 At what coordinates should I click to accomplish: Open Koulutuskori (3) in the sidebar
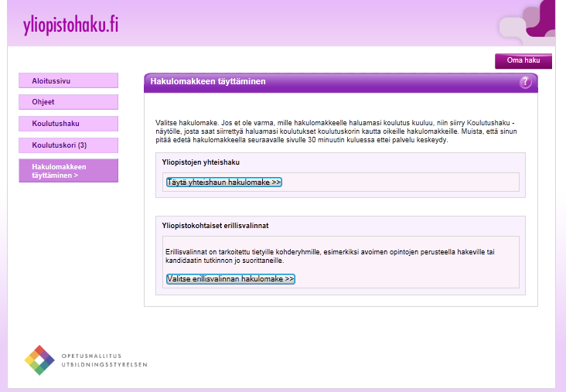(68, 145)
